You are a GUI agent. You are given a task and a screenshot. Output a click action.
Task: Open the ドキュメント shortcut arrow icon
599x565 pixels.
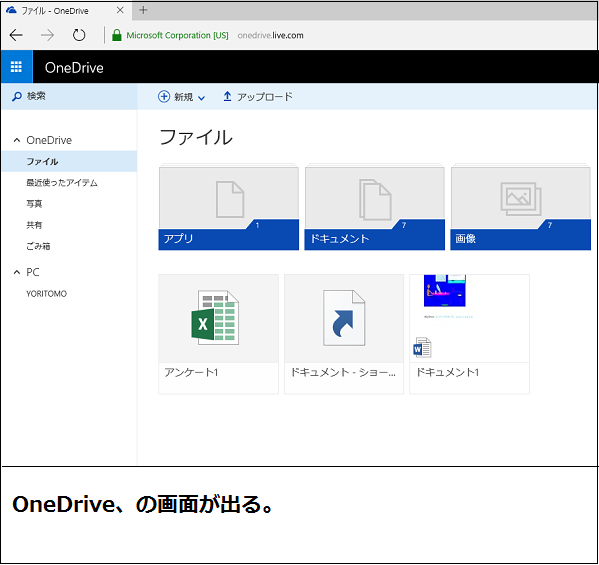[x=344, y=318]
